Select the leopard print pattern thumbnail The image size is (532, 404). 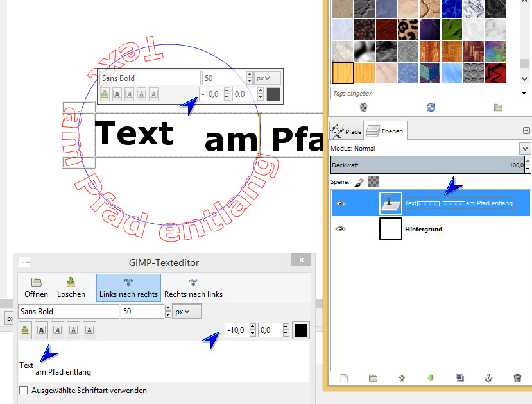pyautogui.click(x=408, y=29)
